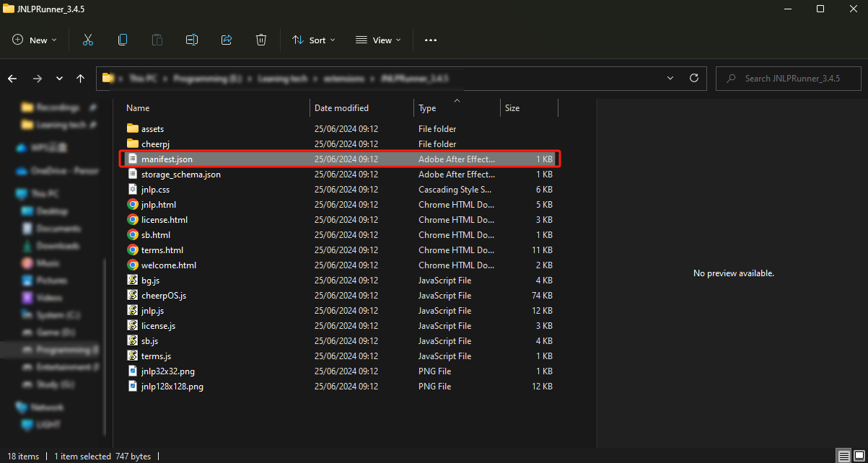Open the cheerpj folder
The image size is (868, 463).
tap(155, 144)
